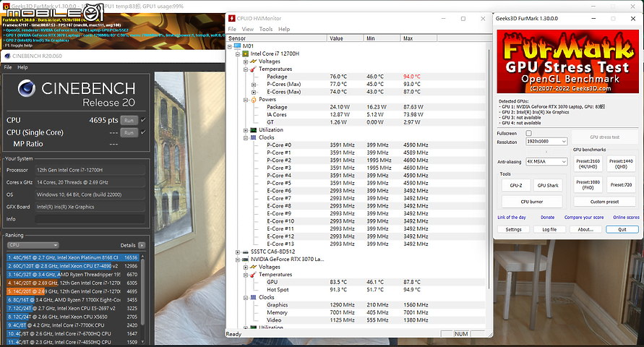644x347 pixels.
Task: Click the SSSTC CA6-8D512 drive icon
Action: pyautogui.click(x=245, y=252)
